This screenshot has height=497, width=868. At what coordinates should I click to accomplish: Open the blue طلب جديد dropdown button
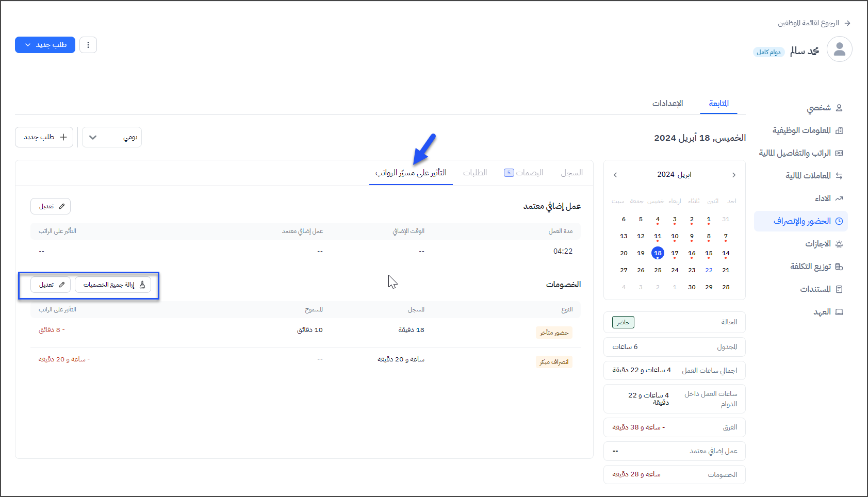45,45
